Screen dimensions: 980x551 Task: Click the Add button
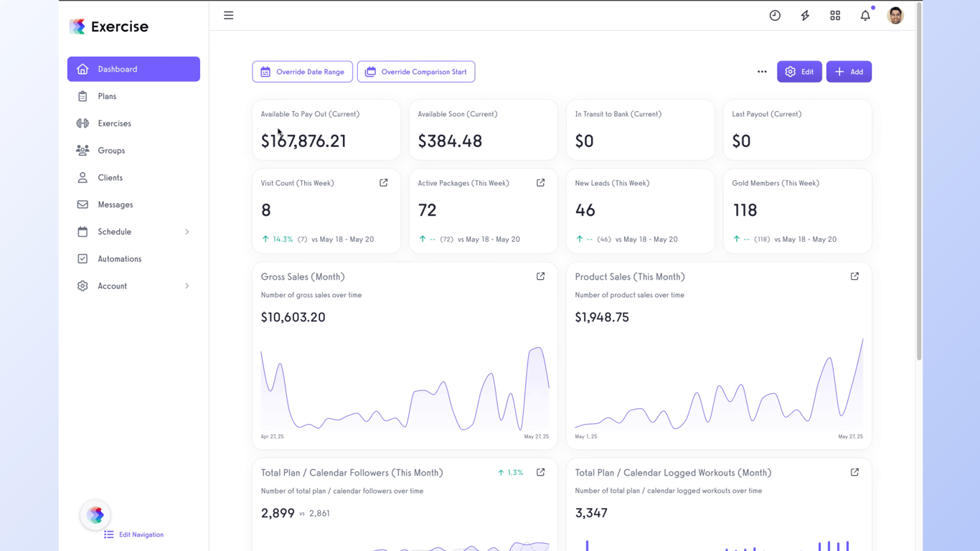click(849, 72)
